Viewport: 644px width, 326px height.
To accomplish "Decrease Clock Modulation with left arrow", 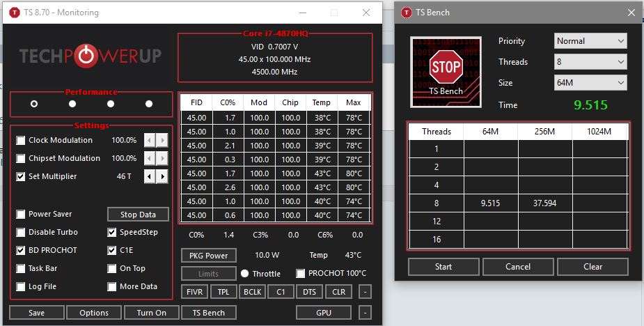I will (150, 140).
